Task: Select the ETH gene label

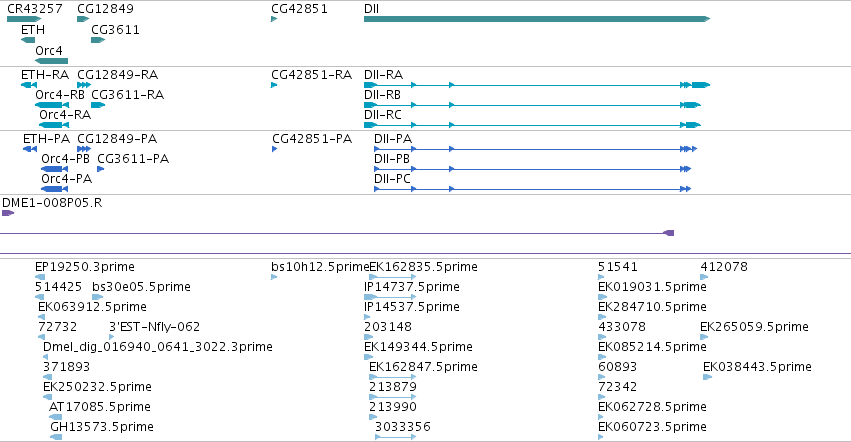Action: (33, 30)
